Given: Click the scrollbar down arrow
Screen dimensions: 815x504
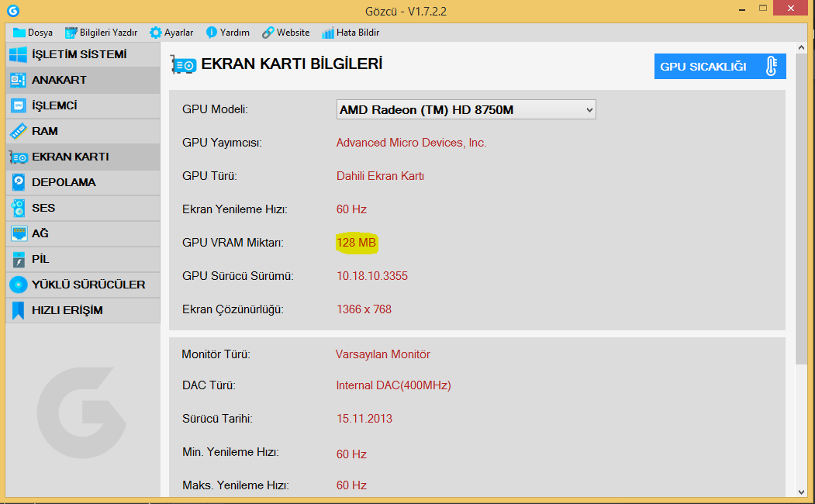Looking at the screenshot, I should 802,492.
